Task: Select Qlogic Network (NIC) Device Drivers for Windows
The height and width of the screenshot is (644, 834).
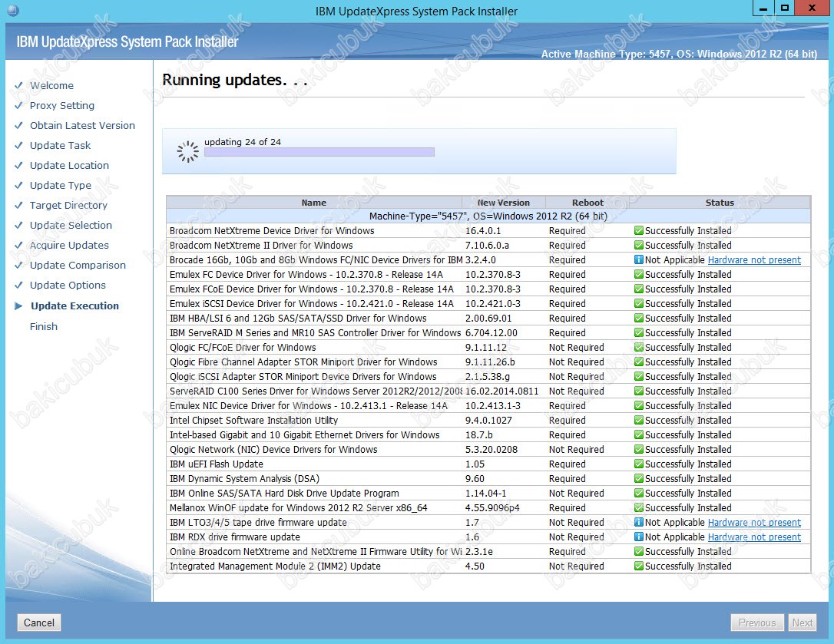Action: [273, 449]
